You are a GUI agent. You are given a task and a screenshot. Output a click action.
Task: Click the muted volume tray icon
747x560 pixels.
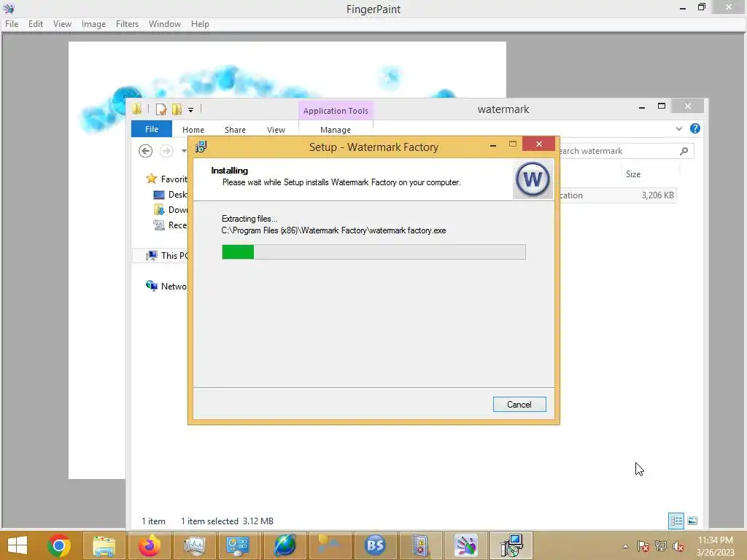tap(678, 546)
